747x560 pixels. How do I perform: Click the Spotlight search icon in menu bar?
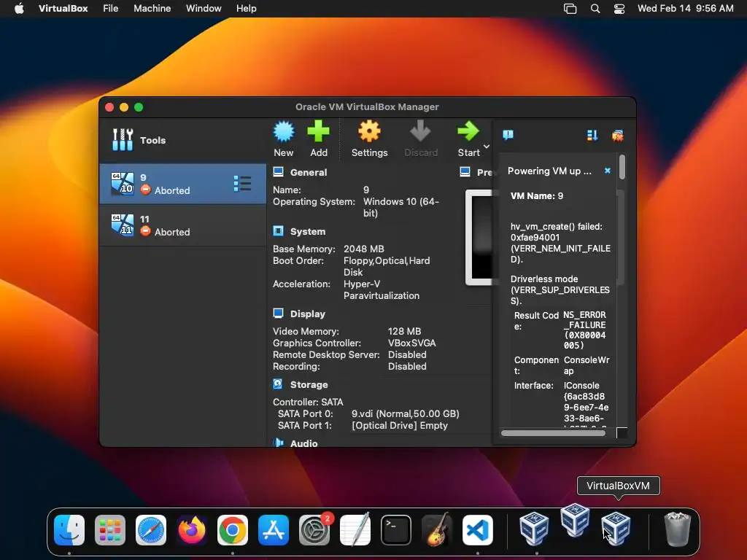pyautogui.click(x=595, y=9)
